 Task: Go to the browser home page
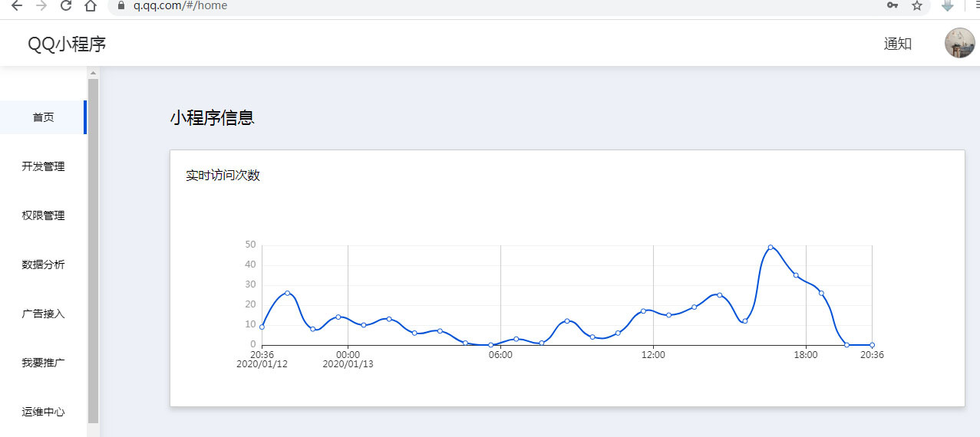pos(91,5)
